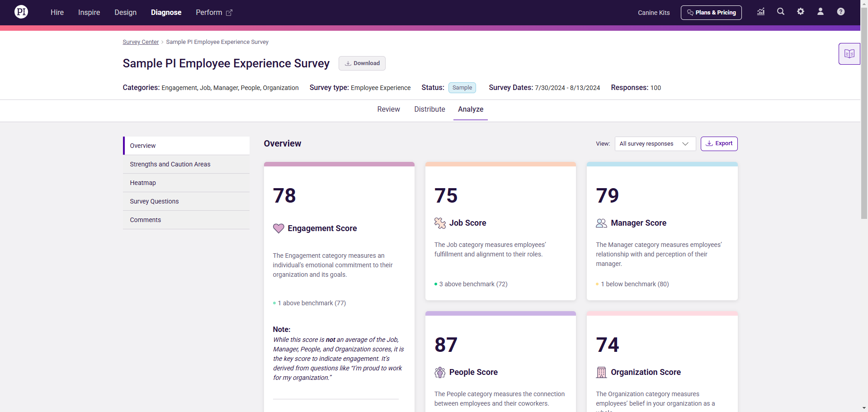868x412 pixels.
Task: Click '1 below benchmark (80)' text
Action: click(x=635, y=284)
